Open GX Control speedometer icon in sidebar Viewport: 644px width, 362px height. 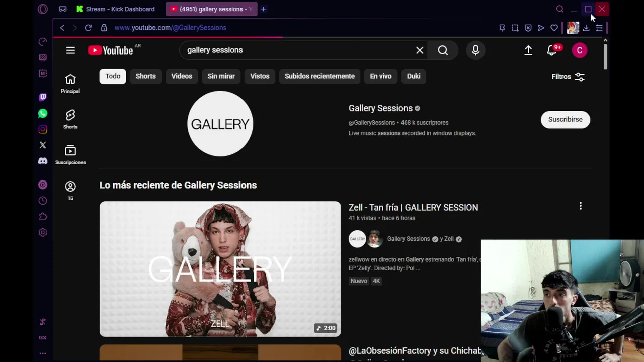(x=43, y=42)
